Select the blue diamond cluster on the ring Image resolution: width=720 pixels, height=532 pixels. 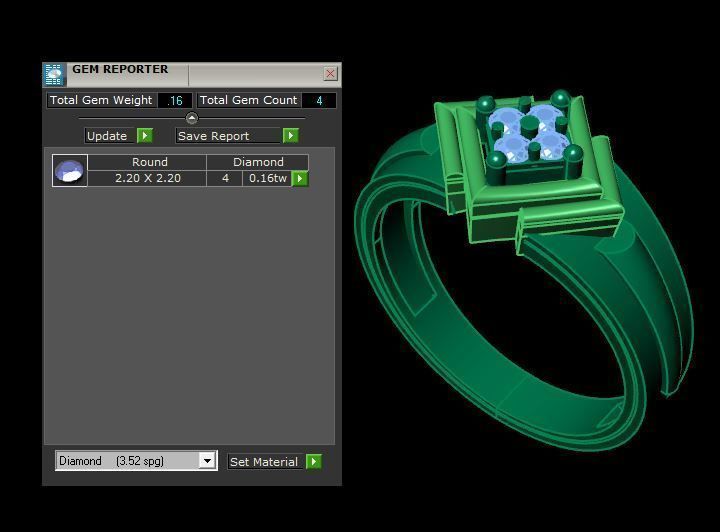tap(528, 133)
